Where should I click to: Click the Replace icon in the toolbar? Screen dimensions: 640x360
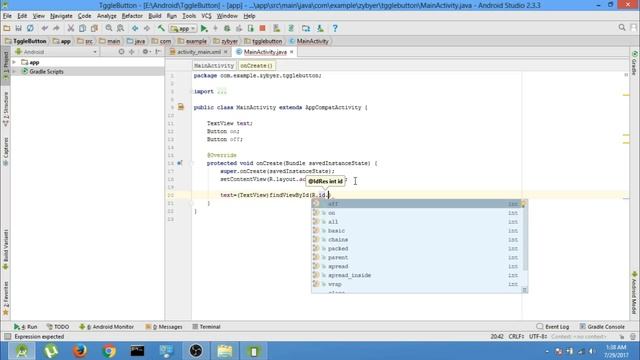coord(120,28)
